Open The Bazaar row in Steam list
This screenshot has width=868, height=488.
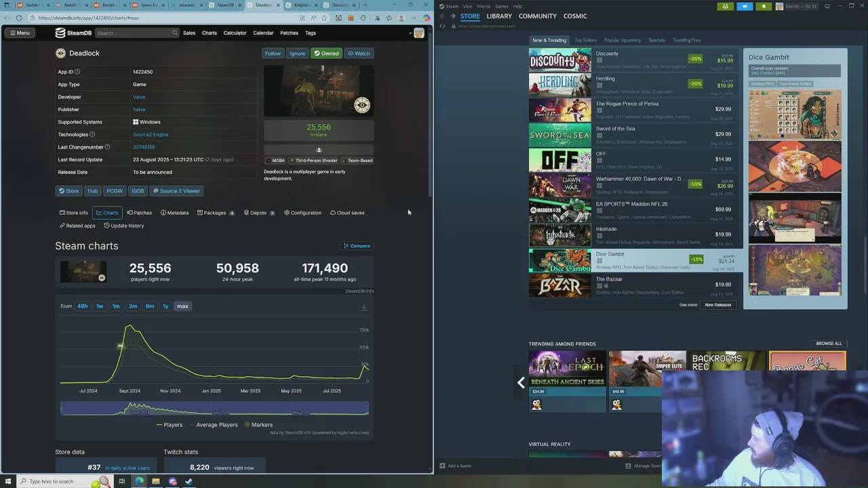[636, 285]
